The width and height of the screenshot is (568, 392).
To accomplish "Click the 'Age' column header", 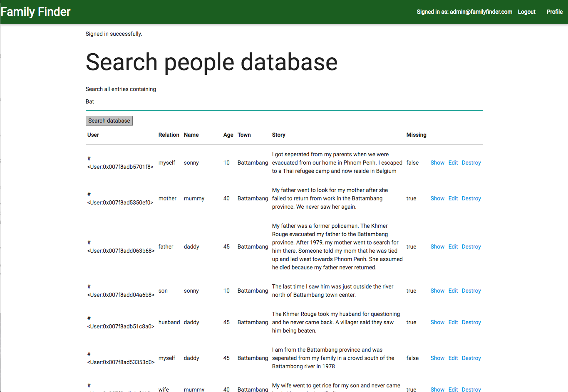I will pyautogui.click(x=228, y=135).
